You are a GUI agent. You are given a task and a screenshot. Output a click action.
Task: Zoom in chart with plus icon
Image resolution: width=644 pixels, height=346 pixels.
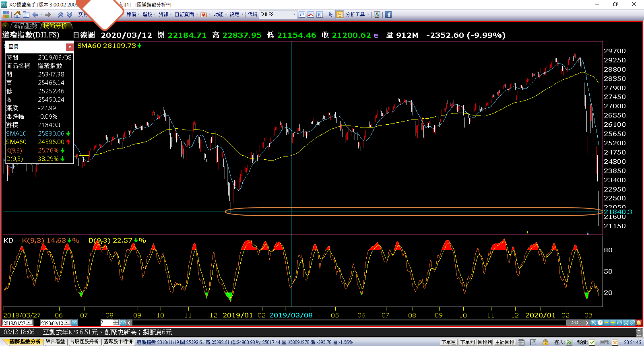pos(613,323)
